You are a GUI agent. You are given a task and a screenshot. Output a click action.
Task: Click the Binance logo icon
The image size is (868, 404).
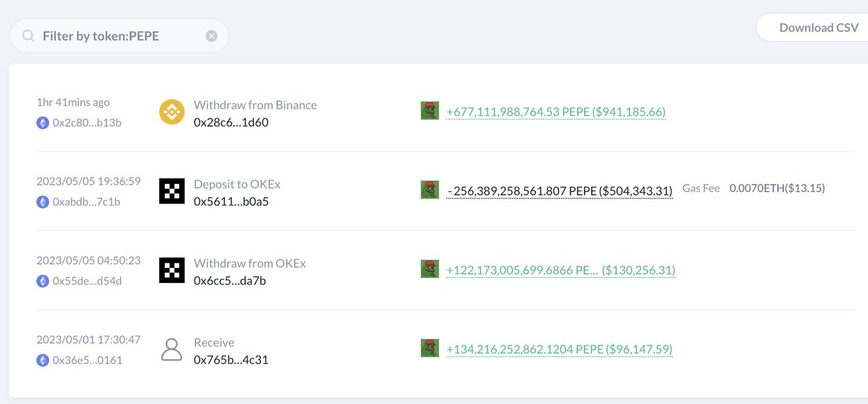click(x=172, y=112)
